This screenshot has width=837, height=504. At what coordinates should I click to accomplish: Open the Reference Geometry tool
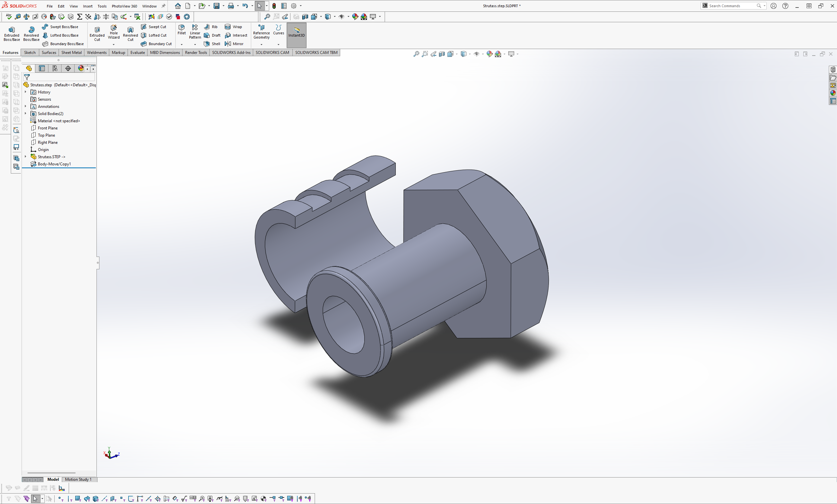click(x=261, y=32)
